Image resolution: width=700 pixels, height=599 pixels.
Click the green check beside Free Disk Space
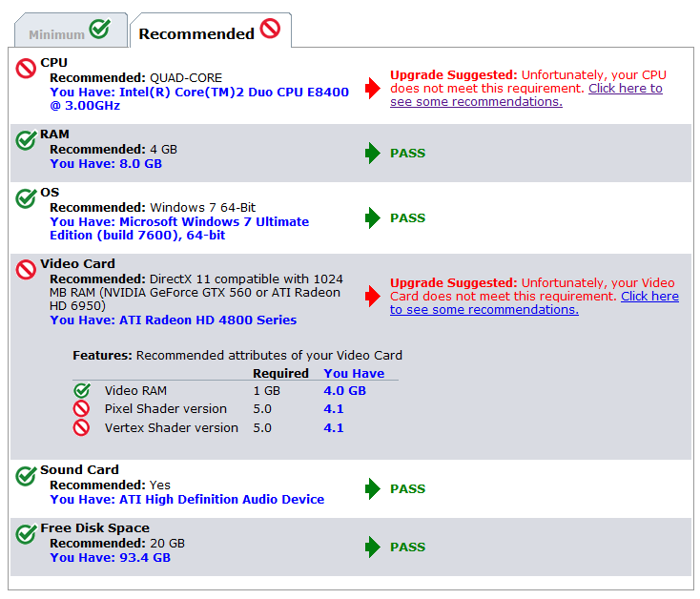(x=26, y=534)
